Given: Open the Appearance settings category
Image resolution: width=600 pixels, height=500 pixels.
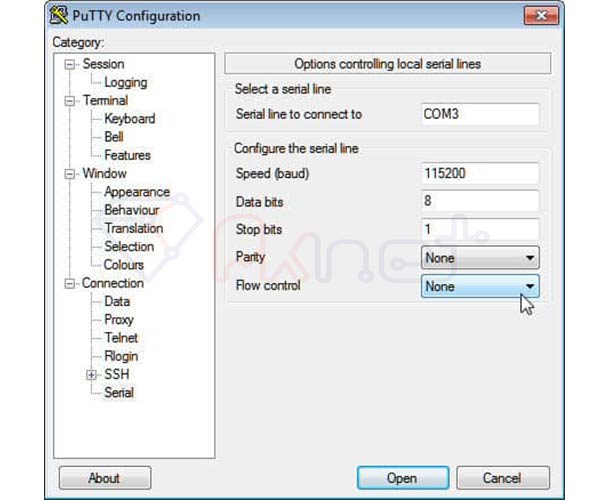Looking at the screenshot, I should (x=137, y=192).
